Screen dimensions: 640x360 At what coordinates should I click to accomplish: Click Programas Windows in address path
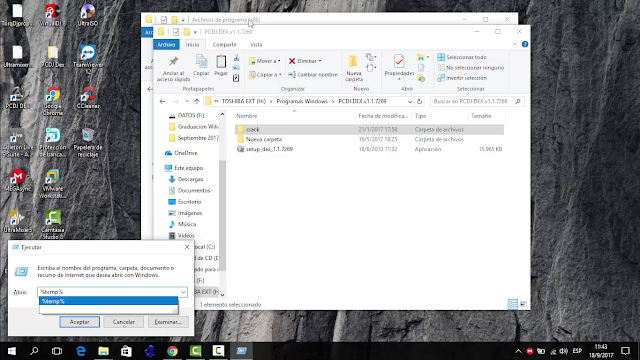point(302,101)
